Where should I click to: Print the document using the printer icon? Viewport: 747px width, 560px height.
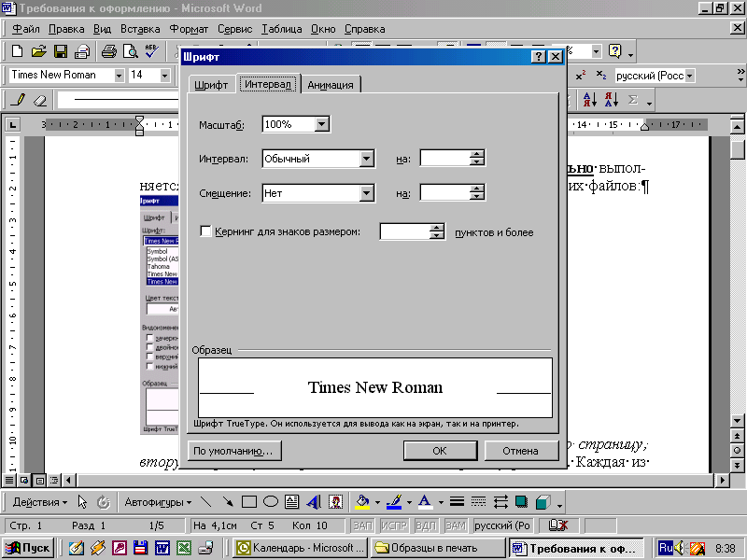[109, 51]
